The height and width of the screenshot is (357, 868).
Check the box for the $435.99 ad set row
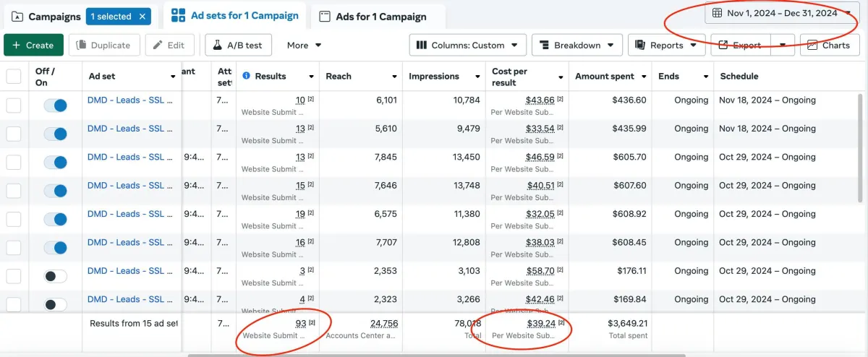pos(14,134)
